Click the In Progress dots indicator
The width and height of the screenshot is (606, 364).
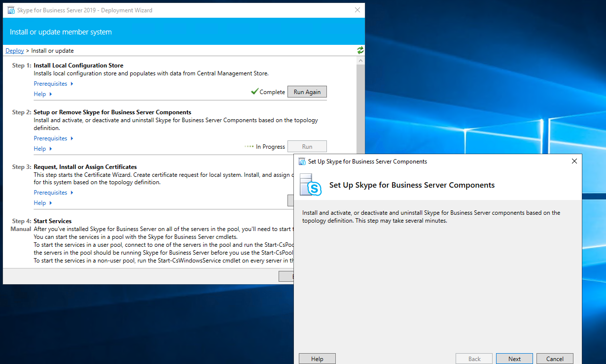click(249, 146)
